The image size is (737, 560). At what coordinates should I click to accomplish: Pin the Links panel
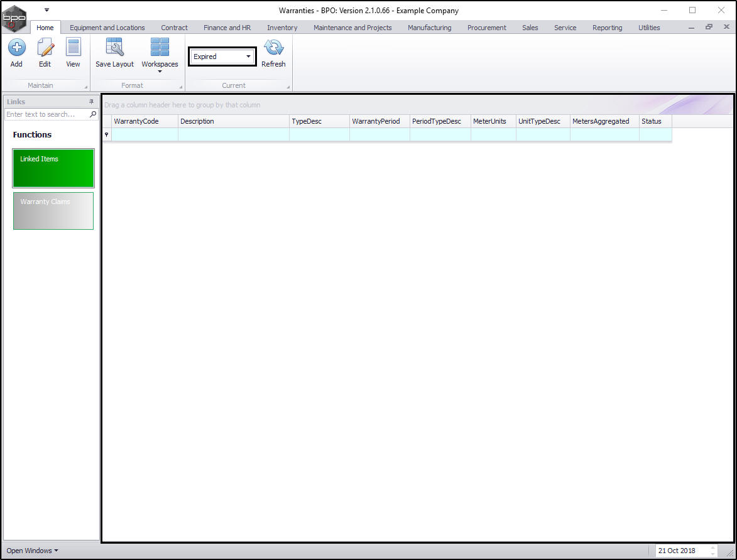coord(91,102)
